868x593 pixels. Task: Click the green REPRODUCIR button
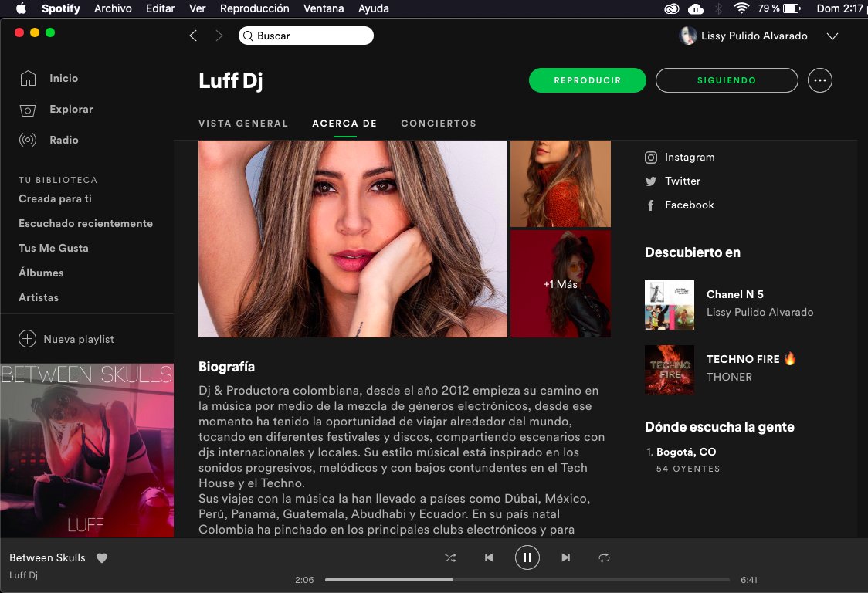click(x=588, y=80)
